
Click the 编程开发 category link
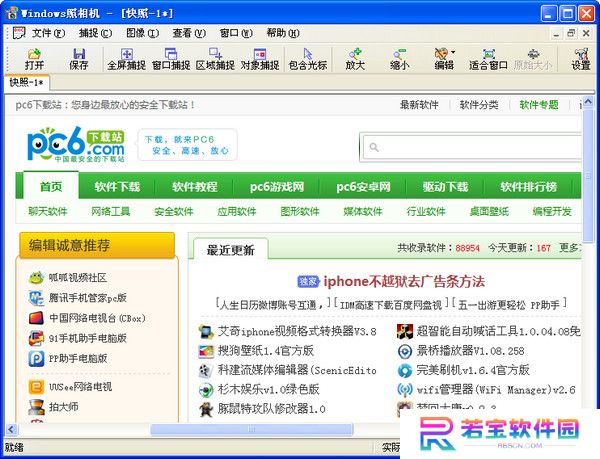[552, 211]
